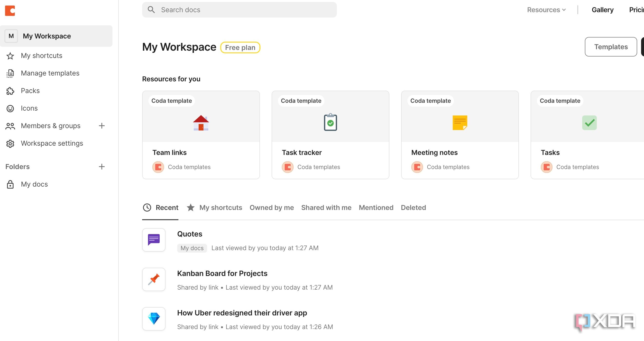This screenshot has width=644, height=341.
Task: Switch to the My shortcuts tab
Action: (x=214, y=208)
